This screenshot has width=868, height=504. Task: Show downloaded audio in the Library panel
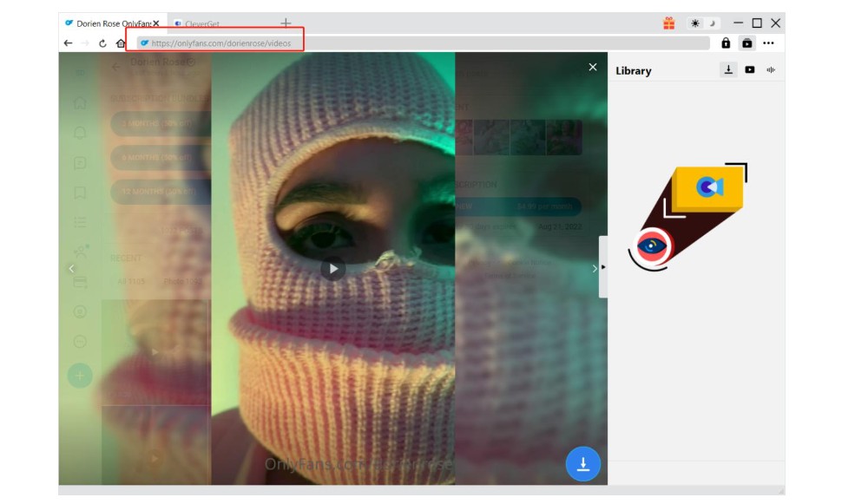771,69
